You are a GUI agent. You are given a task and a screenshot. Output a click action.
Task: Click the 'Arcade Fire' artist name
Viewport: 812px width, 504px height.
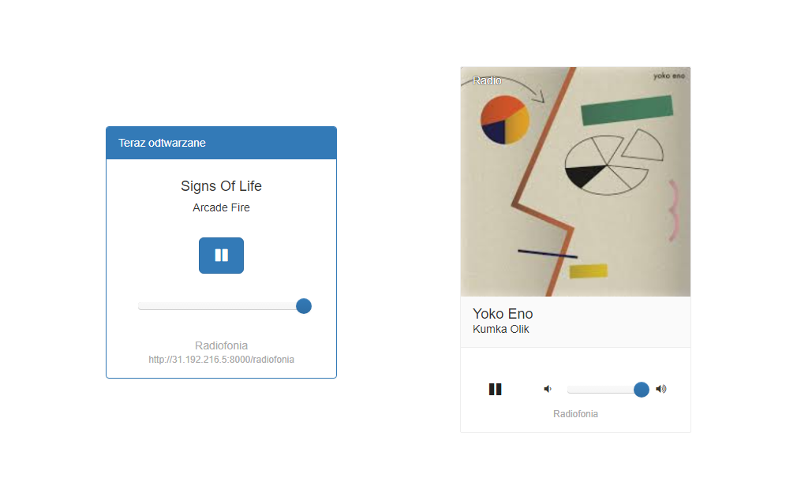click(x=221, y=207)
